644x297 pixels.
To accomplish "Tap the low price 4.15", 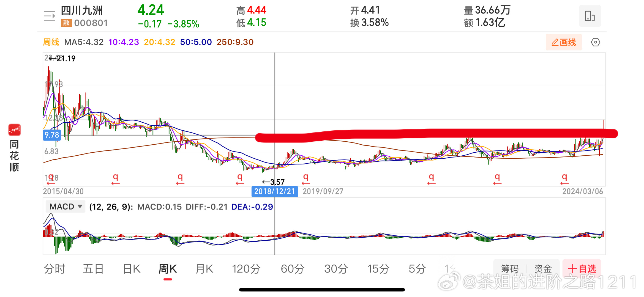I will tap(257, 23).
